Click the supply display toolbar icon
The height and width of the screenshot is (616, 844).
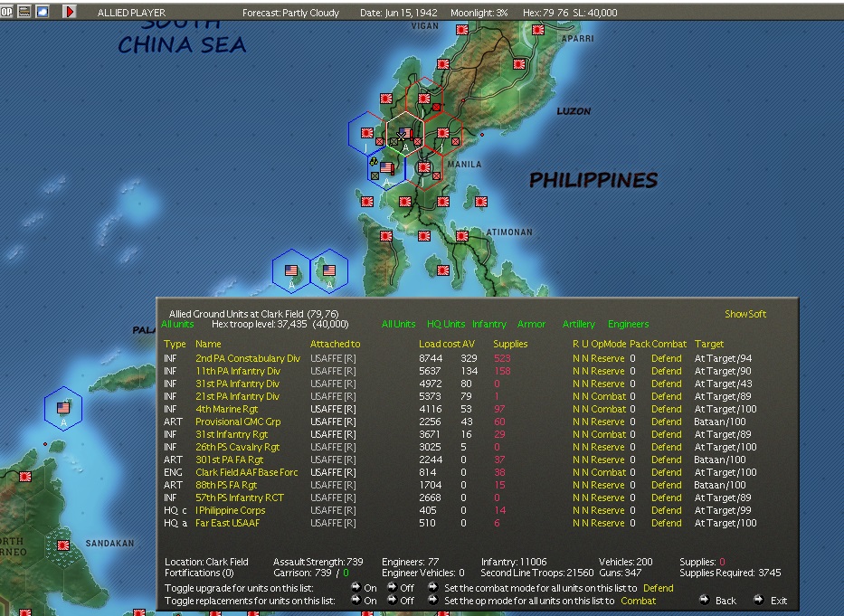pos(23,12)
